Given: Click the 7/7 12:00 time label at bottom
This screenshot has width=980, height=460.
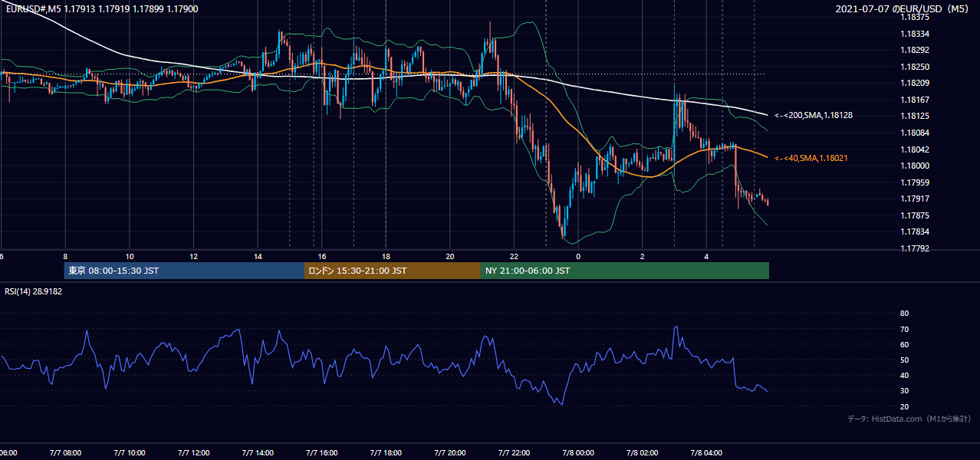Looking at the screenshot, I should point(194,453).
